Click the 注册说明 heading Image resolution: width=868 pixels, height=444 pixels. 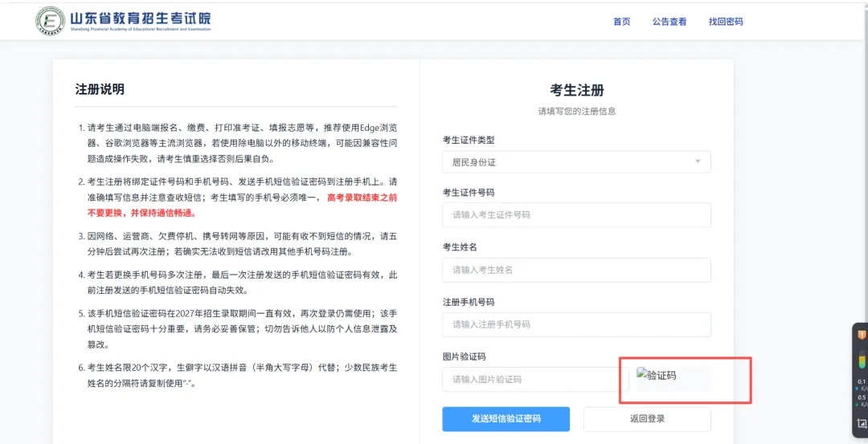(x=100, y=89)
